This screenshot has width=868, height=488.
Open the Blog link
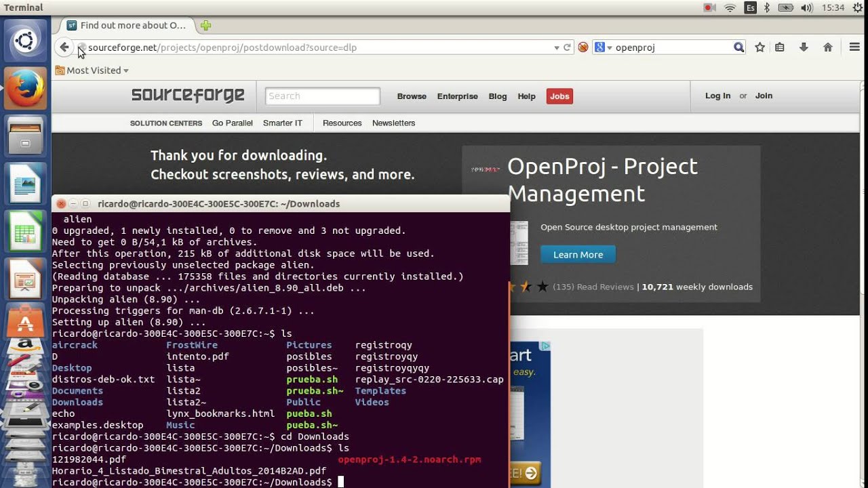coord(498,96)
